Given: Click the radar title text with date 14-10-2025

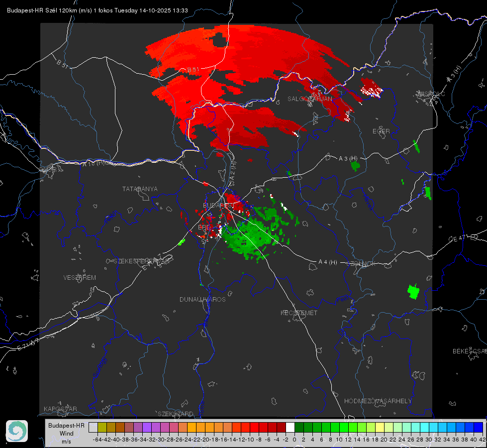Looking at the screenshot, I should coord(97,10).
